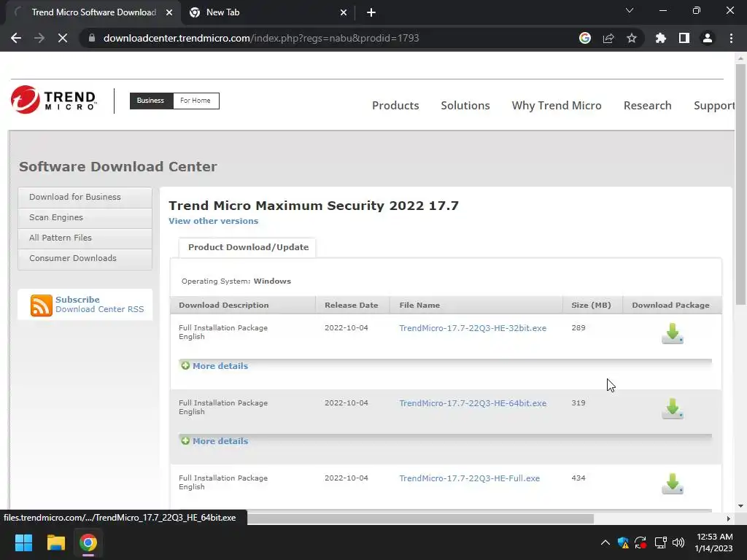The width and height of the screenshot is (747, 560).
Task: Click the Download Description column header
Action: click(223, 306)
